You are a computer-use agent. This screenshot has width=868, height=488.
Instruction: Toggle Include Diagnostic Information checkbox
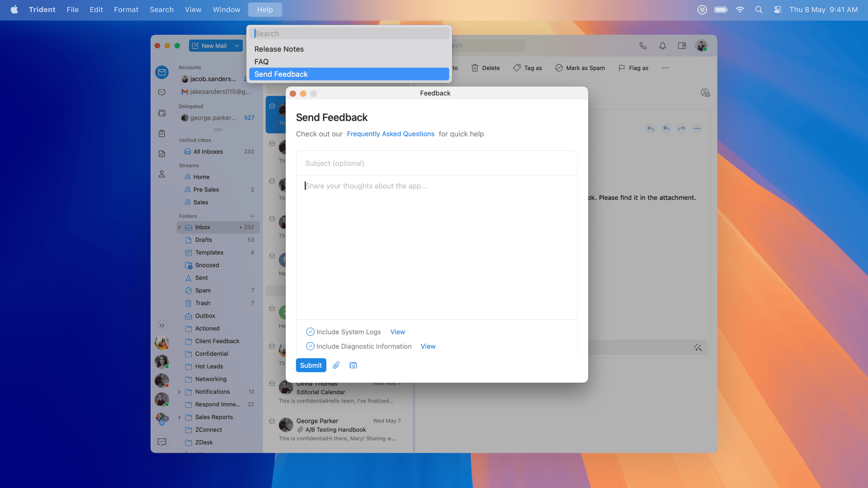click(310, 346)
